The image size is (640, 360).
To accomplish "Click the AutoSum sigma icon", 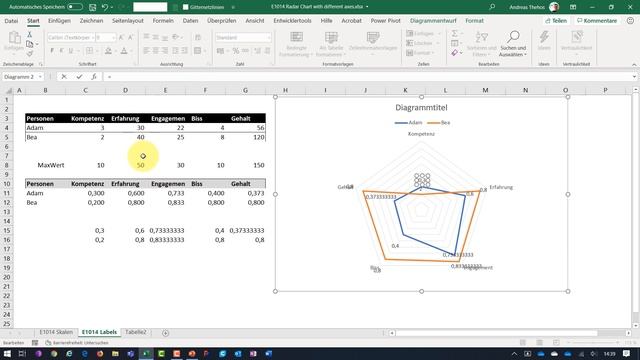I will tap(454, 34).
